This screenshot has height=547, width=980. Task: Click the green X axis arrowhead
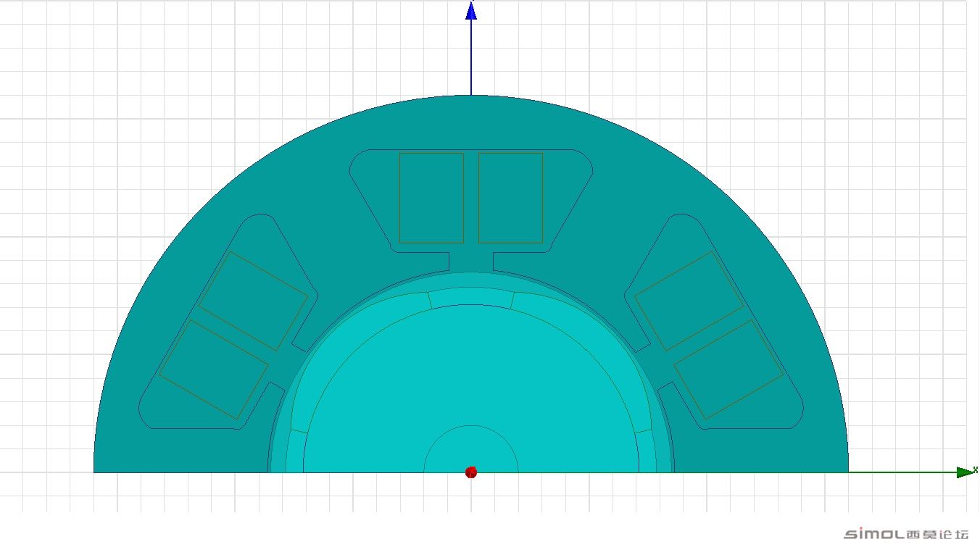[966, 472]
